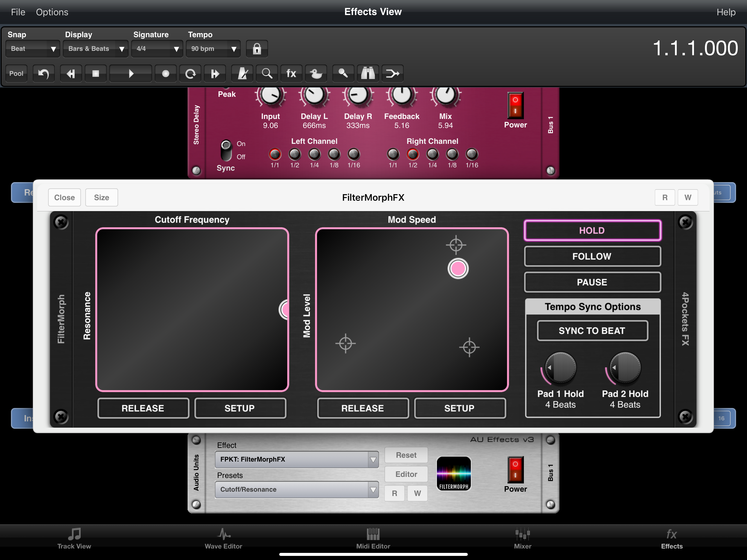Click the binoculars search icon
Viewport: 747px width, 560px height.
click(x=368, y=73)
